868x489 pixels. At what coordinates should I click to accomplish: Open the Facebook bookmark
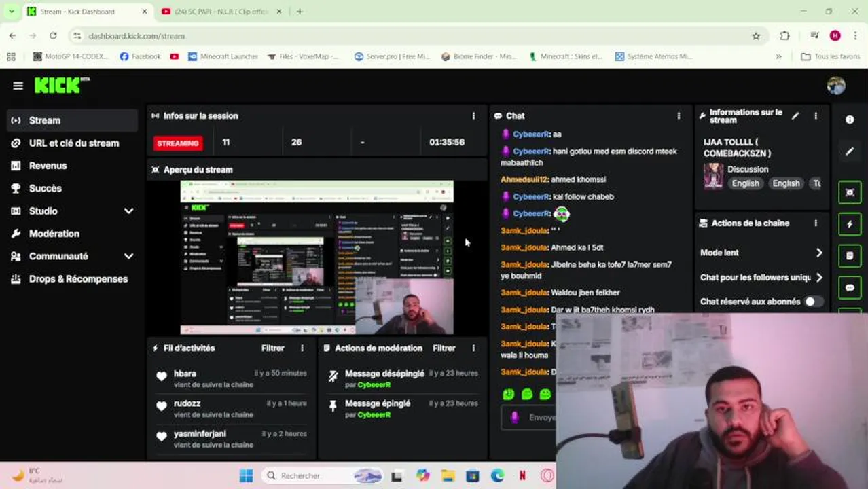click(x=140, y=56)
